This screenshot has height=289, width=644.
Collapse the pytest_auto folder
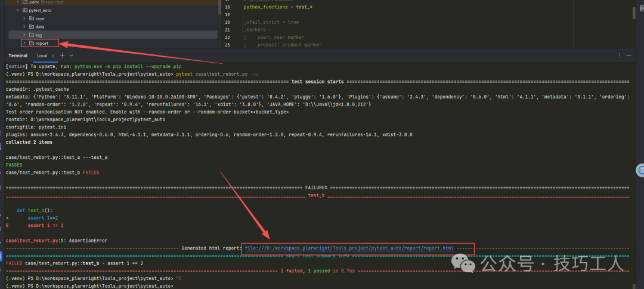point(18,10)
